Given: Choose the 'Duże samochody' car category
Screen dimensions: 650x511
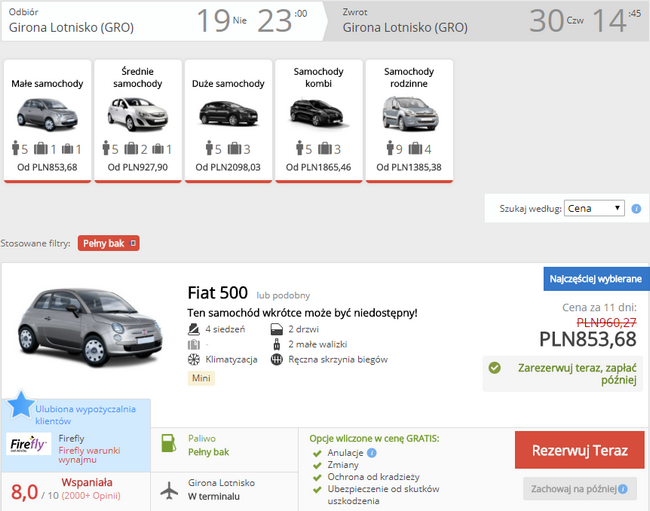Looking at the screenshot, I should [227, 120].
